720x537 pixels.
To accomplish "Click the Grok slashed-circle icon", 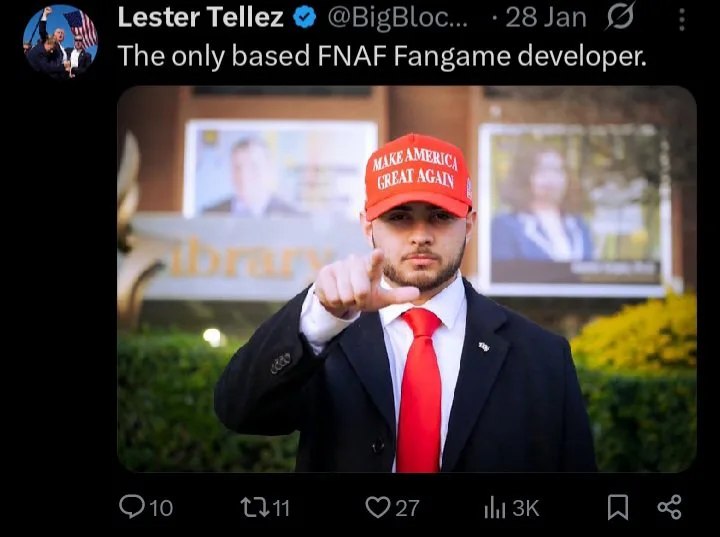I will (621, 16).
